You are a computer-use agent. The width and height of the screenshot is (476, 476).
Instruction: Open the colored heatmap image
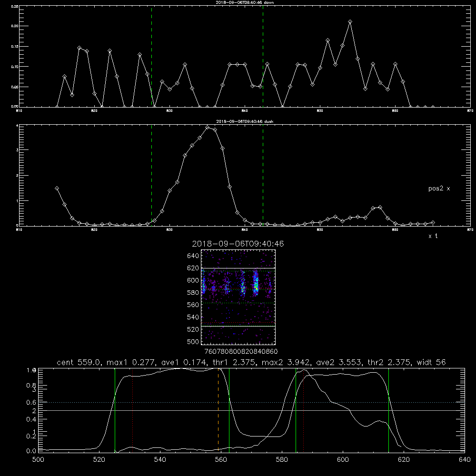[238, 297]
